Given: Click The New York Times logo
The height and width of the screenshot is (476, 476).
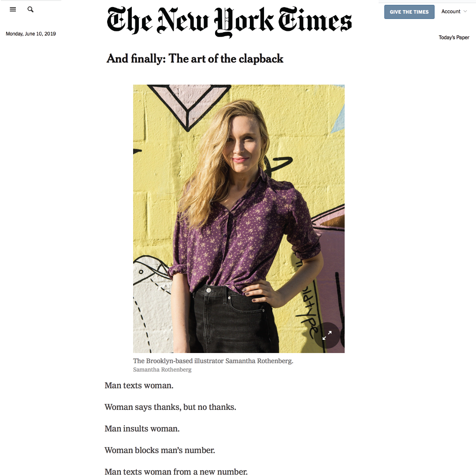Looking at the screenshot, I should [x=229, y=21].
